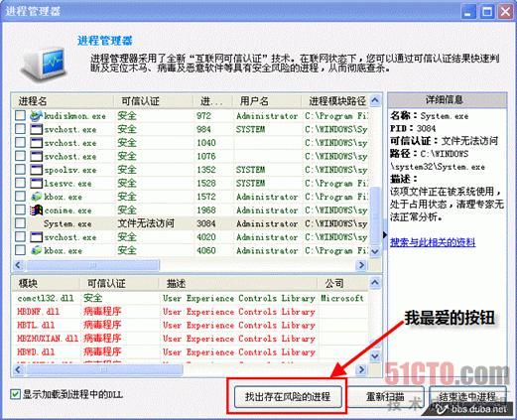Screen dimensions: 517x420
Task: Click 找出存在风险的进程 button
Action: pos(288,396)
